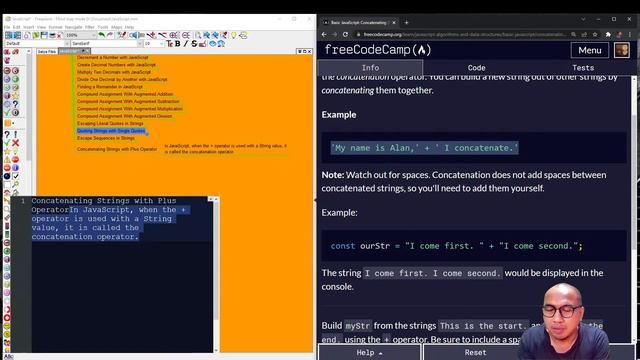Select node Escaping Literal Quotes in Strings

[110, 123]
